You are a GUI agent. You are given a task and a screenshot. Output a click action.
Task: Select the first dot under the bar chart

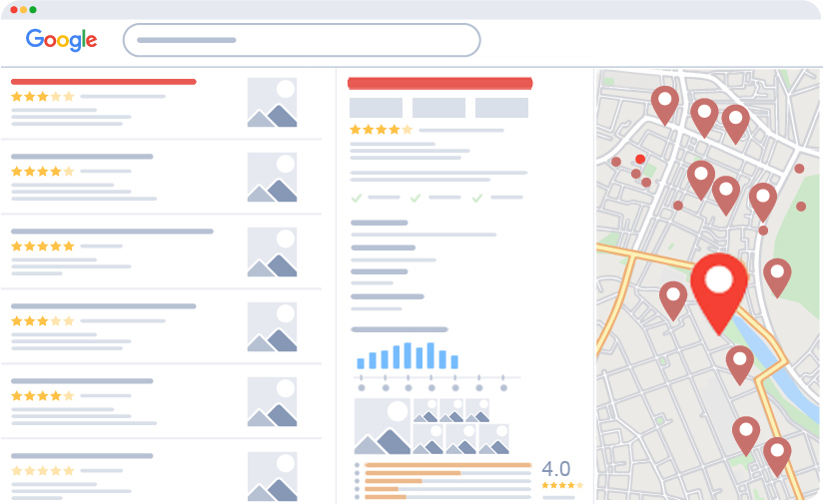pyautogui.click(x=362, y=388)
